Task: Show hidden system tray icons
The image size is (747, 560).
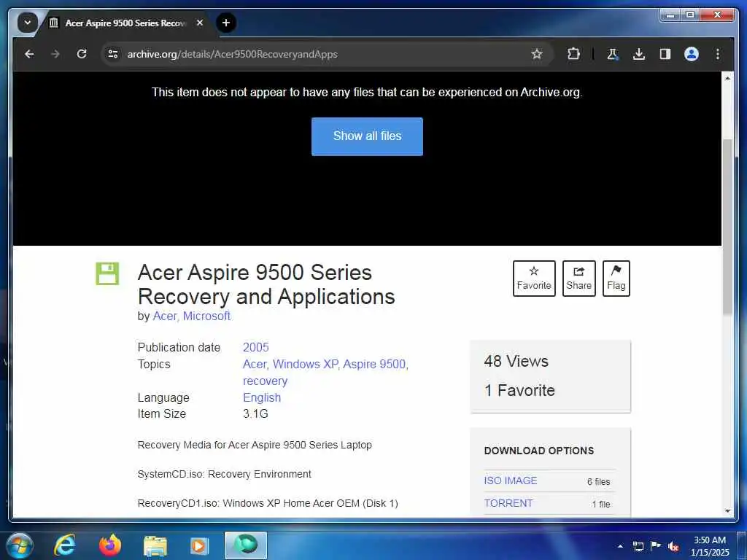Action: (620, 546)
